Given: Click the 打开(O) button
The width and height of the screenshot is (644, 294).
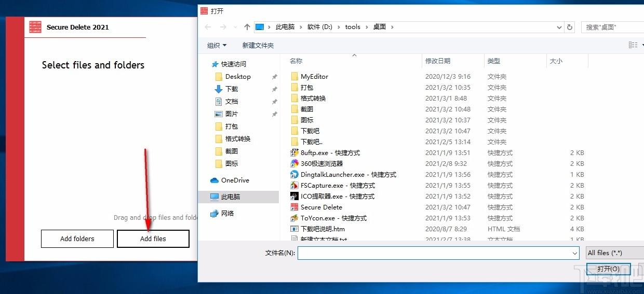Looking at the screenshot, I should pos(608,269).
